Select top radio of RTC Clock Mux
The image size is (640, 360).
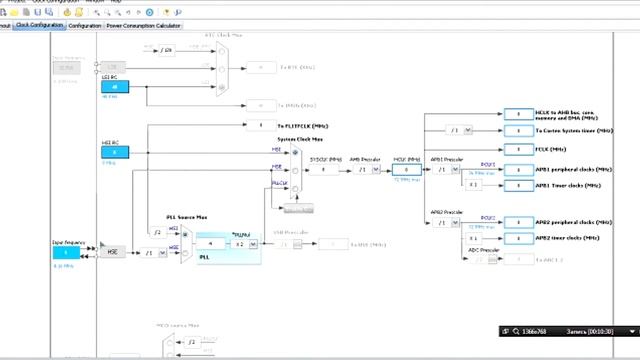click(222, 51)
